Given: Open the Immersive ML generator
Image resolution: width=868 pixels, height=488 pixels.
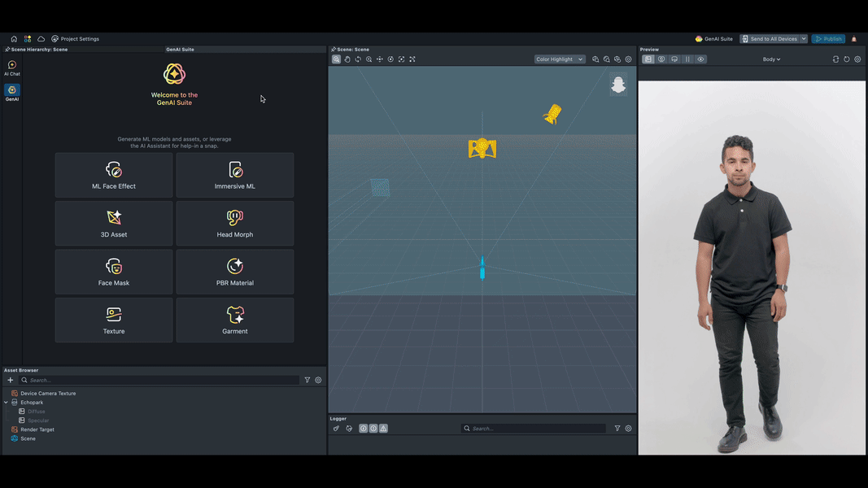Looking at the screenshot, I should [x=235, y=176].
